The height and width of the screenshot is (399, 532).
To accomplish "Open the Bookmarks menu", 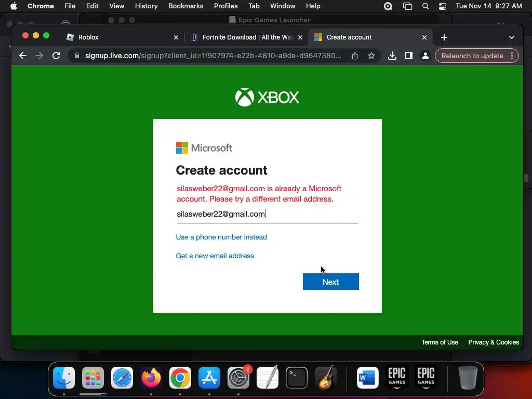I will tap(186, 6).
